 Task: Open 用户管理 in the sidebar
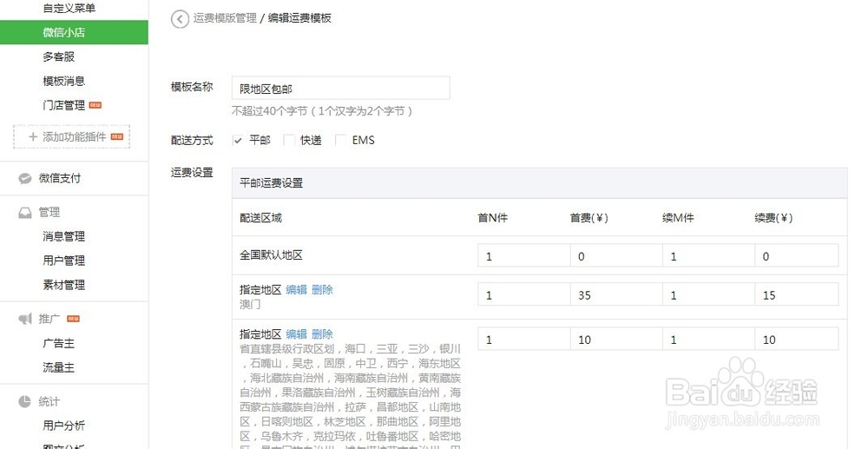(64, 261)
